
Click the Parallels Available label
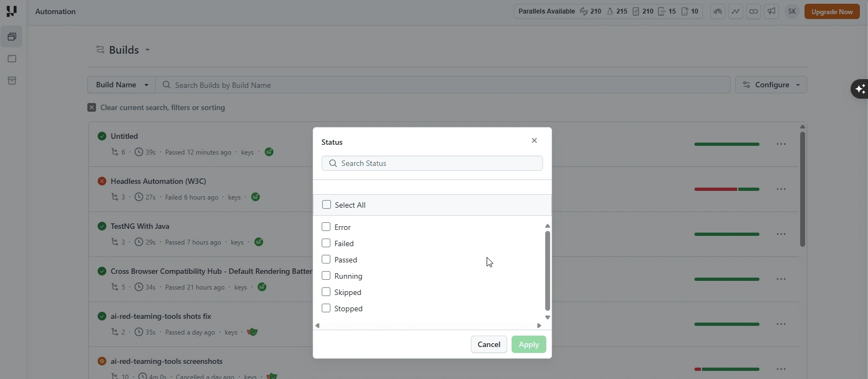coord(546,11)
